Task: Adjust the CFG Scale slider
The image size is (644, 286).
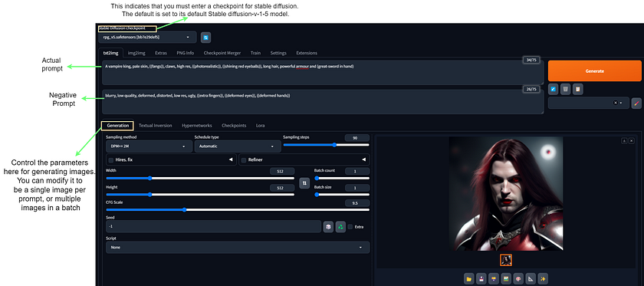Action: pyautogui.click(x=238, y=209)
